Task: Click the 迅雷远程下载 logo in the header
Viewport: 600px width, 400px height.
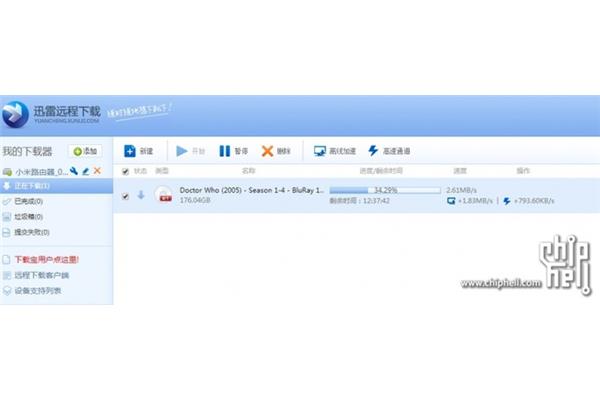Action: coord(51,114)
